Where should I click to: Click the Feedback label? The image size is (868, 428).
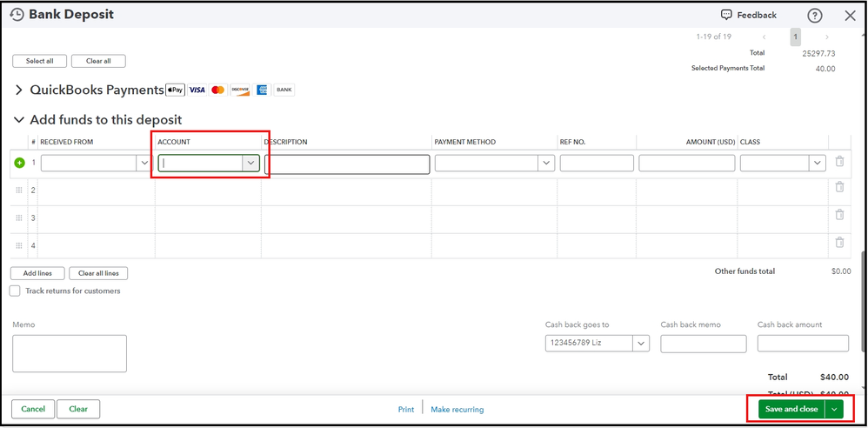click(757, 15)
